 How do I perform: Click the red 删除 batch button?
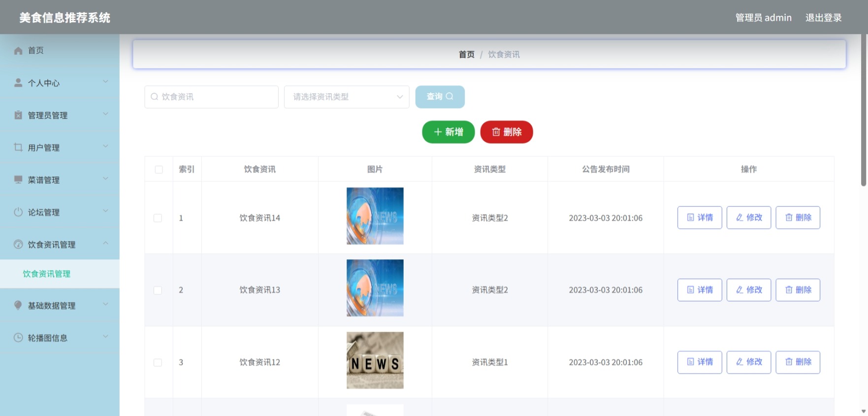coord(507,132)
